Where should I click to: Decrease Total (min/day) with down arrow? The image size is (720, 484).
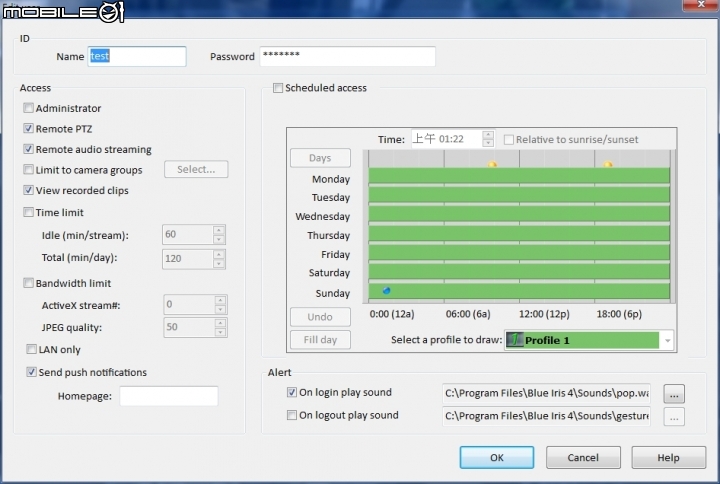(219, 264)
